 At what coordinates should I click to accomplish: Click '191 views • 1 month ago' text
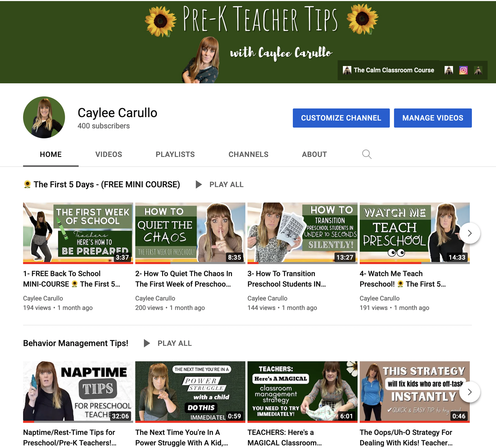tap(395, 308)
